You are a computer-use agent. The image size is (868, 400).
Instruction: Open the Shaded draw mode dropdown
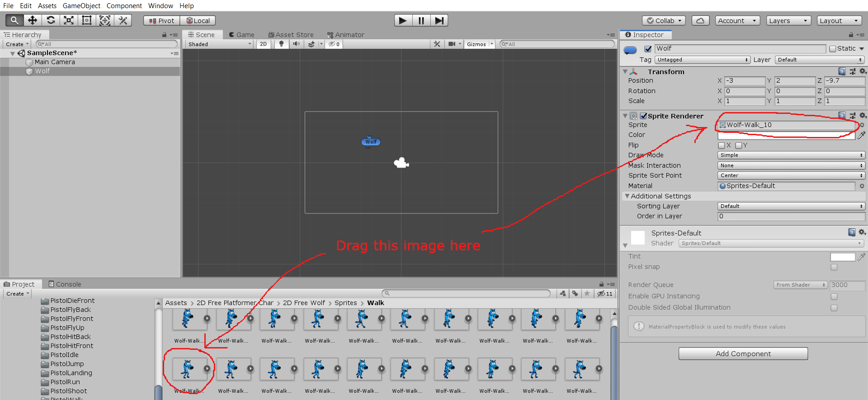(220, 44)
